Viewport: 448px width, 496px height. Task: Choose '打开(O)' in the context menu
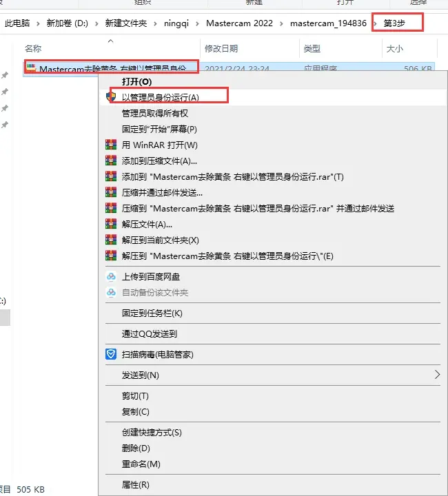click(x=136, y=81)
